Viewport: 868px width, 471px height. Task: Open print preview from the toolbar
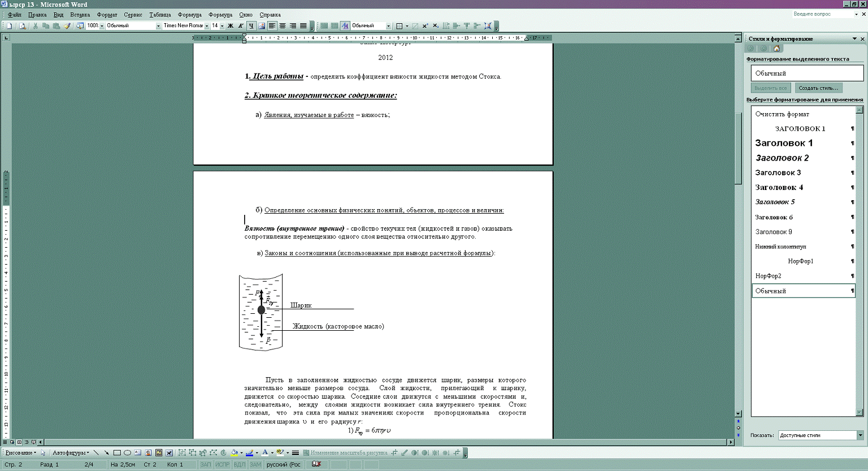click(23, 26)
